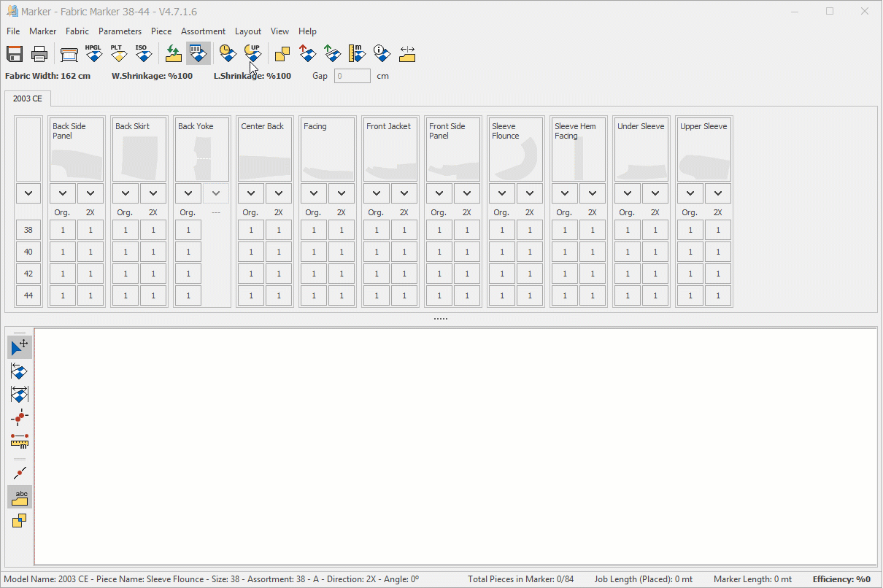
Task: Open 2X dropdown under Sleeve Flounce
Action: (x=530, y=193)
